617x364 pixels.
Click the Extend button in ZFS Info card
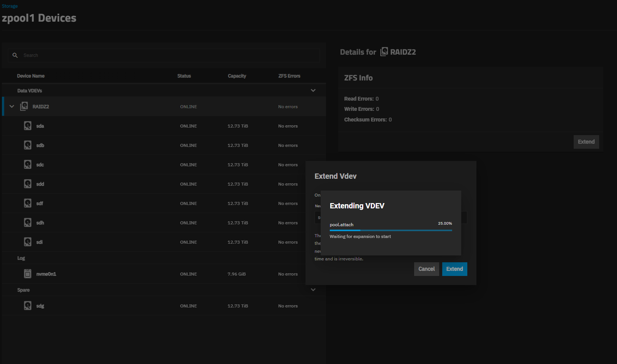(x=586, y=142)
